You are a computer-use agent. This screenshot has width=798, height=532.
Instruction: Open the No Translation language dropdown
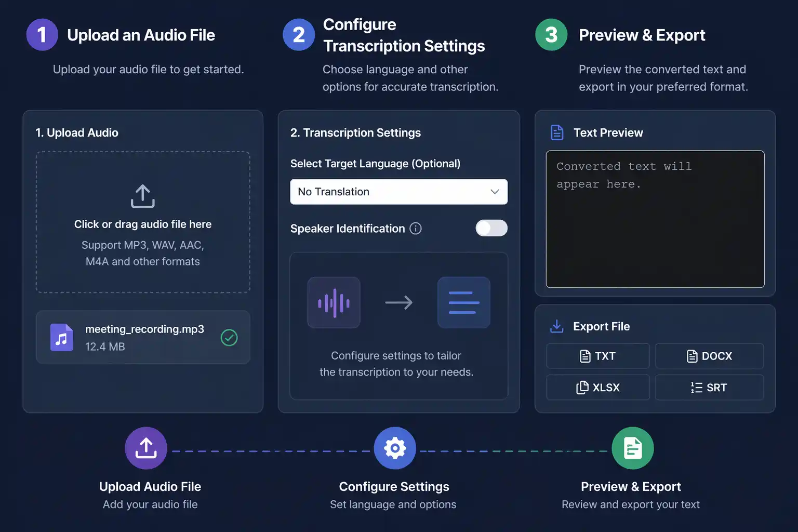coord(398,192)
